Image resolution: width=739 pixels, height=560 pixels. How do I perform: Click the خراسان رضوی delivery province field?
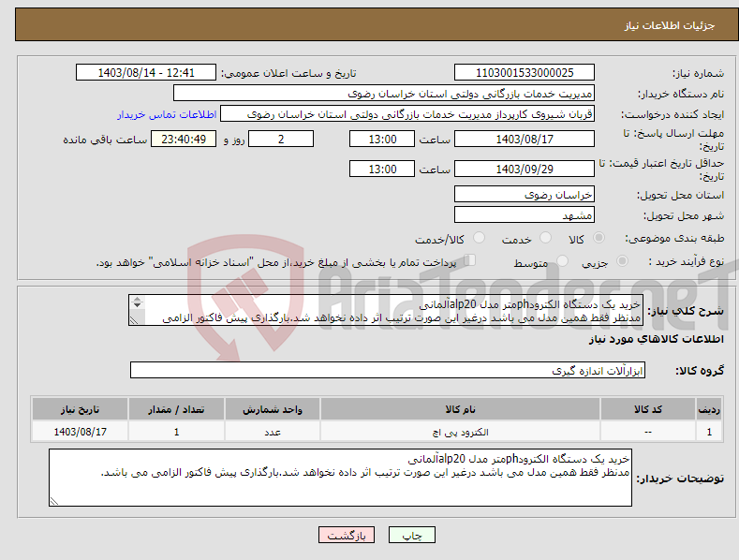(x=525, y=194)
